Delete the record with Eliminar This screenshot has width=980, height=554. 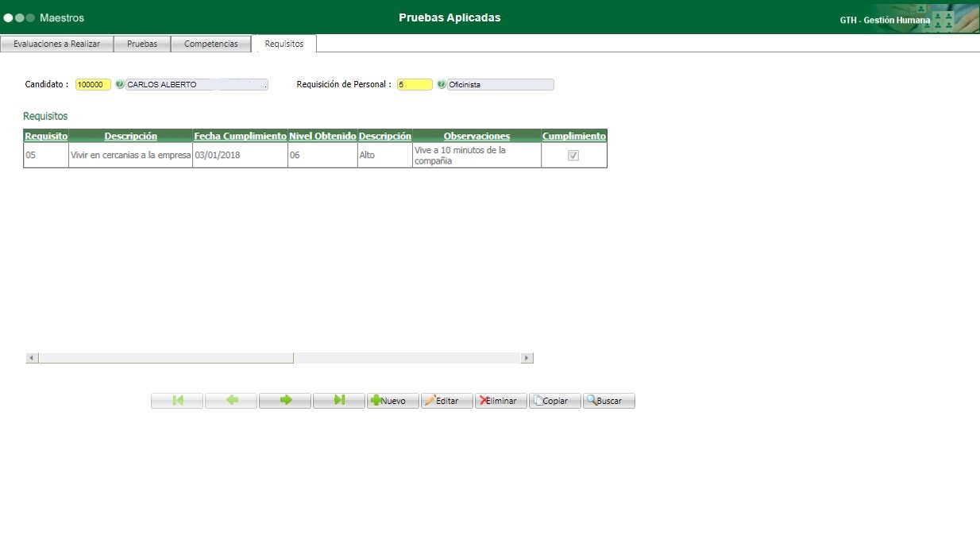click(501, 401)
